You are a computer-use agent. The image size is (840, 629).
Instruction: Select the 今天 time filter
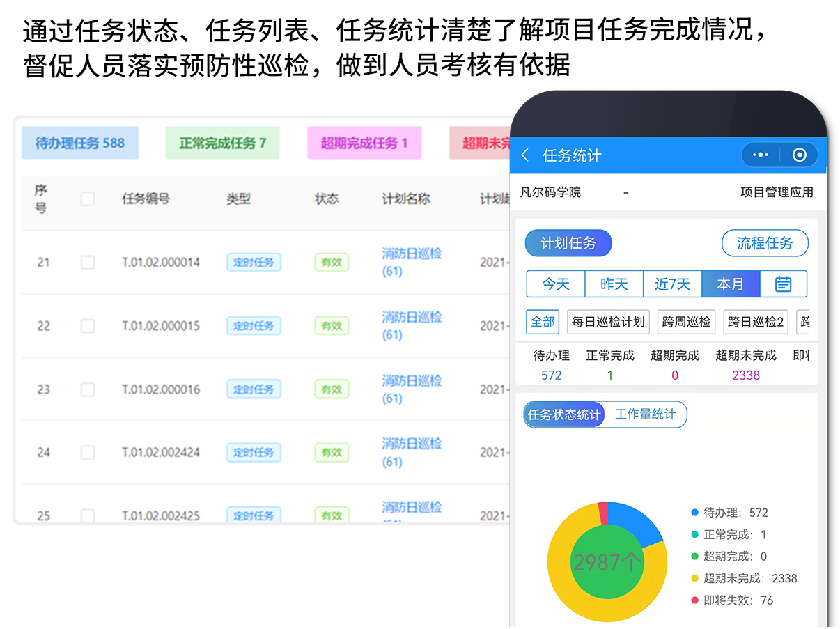pyautogui.click(x=555, y=284)
